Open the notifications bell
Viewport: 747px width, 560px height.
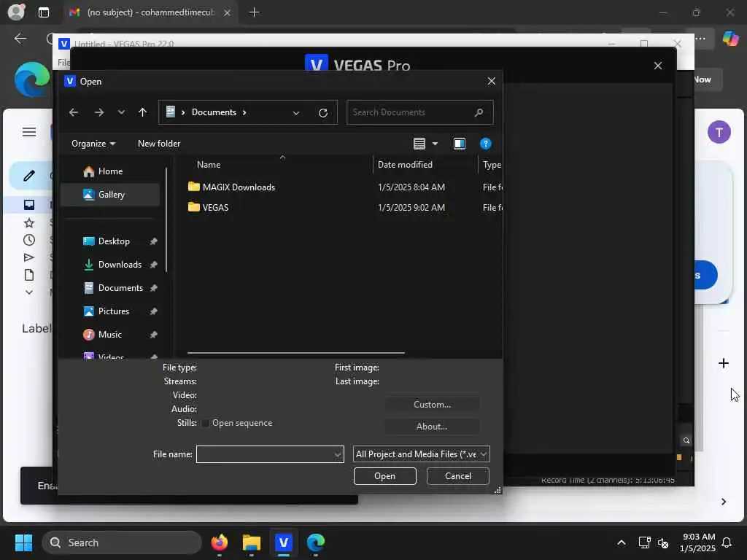point(727,542)
